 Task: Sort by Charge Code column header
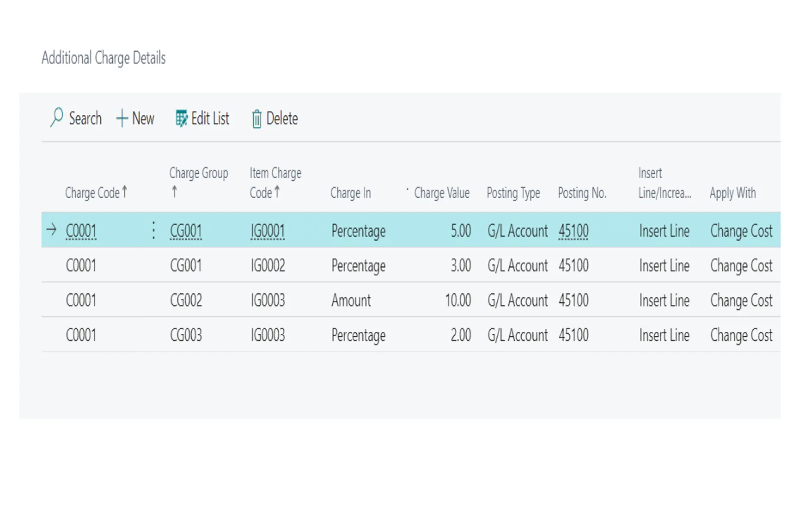[x=96, y=193]
